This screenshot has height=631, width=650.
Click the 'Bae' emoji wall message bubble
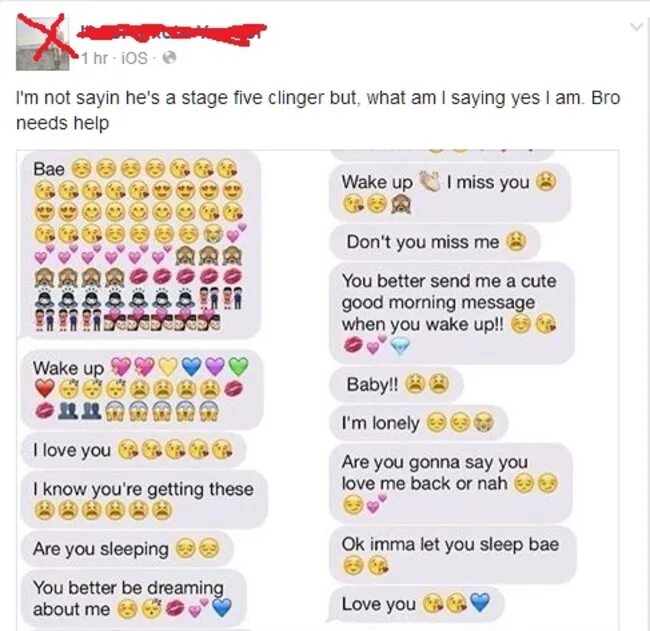click(x=141, y=245)
